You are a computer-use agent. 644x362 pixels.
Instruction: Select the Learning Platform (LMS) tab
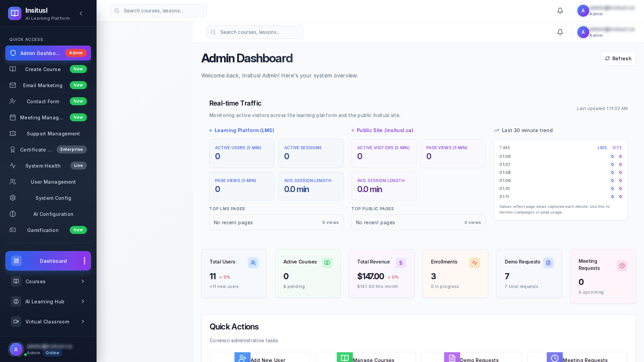click(x=244, y=130)
